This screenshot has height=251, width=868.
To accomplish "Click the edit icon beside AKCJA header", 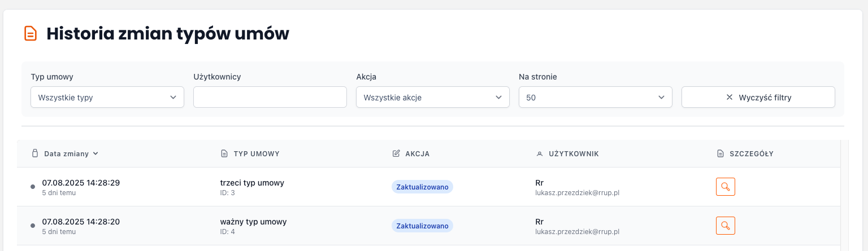I will click(x=396, y=153).
